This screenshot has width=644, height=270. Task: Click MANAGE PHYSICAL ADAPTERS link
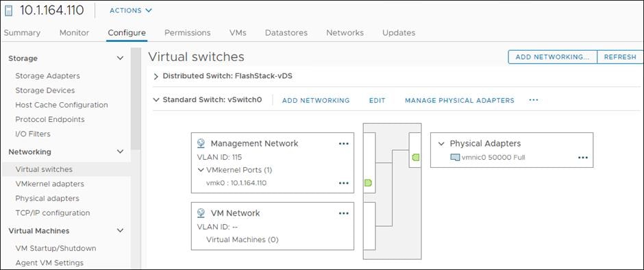pyautogui.click(x=460, y=100)
